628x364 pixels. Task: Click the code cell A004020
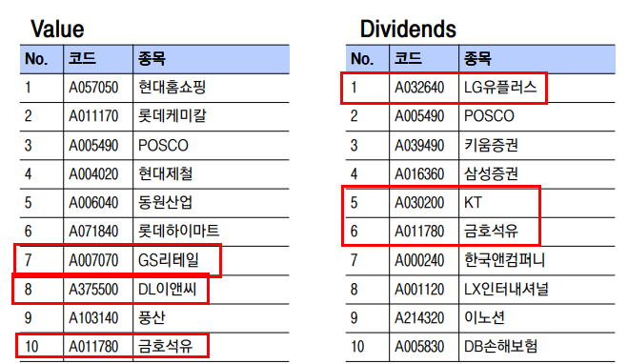point(93,173)
